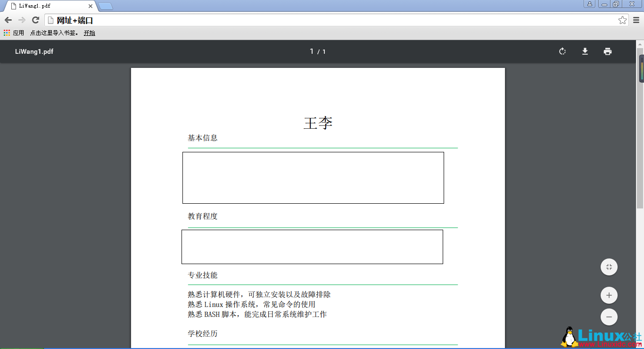The height and width of the screenshot is (349, 644).
Task: Close the LiWang1.pdf tab
Action: pos(91,6)
